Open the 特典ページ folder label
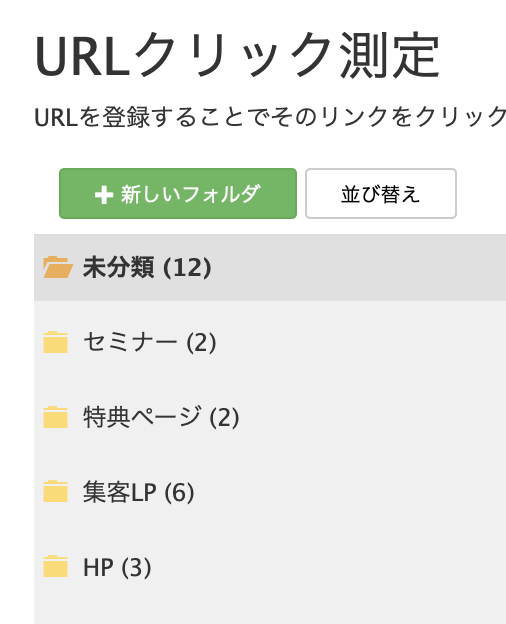 pos(142,417)
